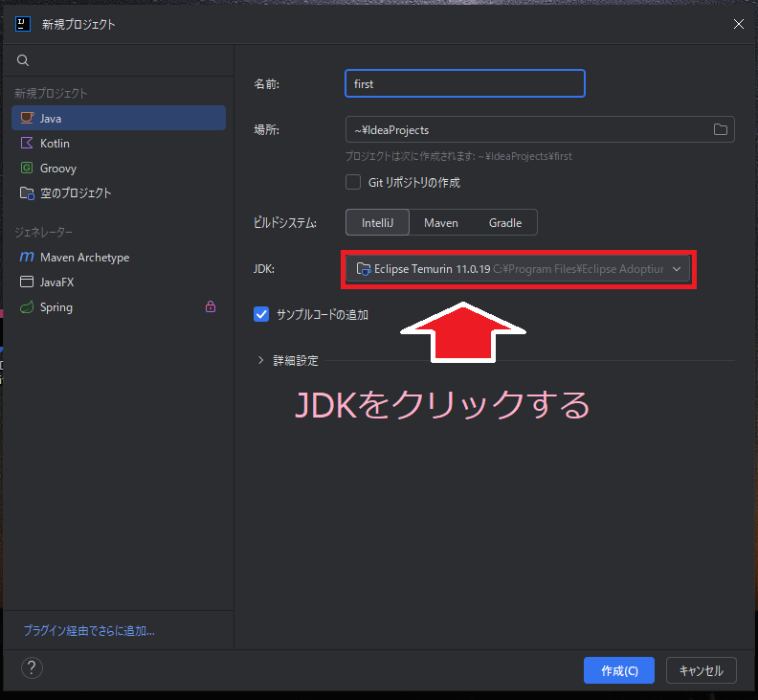The height and width of the screenshot is (700, 758).
Task: Click the 場所: label
Action: click(266, 129)
